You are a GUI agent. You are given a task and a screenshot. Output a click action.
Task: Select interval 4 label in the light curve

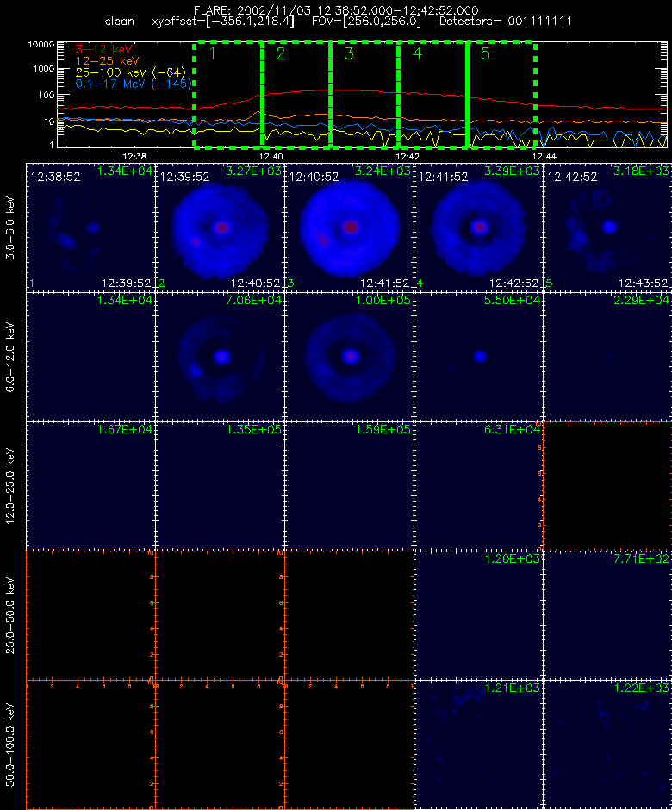click(x=417, y=53)
